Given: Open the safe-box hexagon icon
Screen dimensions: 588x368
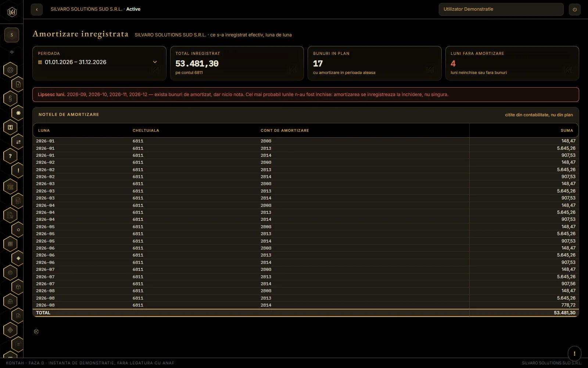Looking at the screenshot, I should tap(10, 127).
